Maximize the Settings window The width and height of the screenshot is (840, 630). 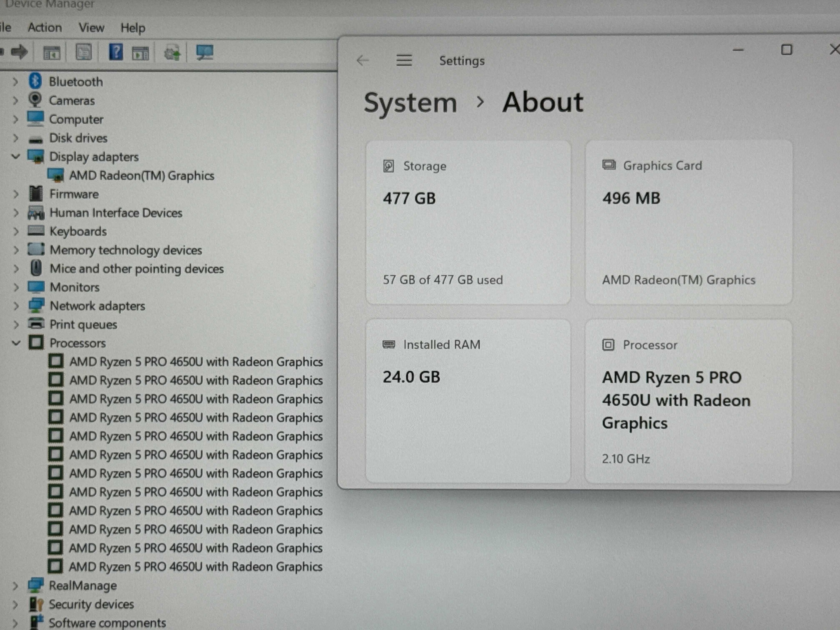(x=786, y=50)
